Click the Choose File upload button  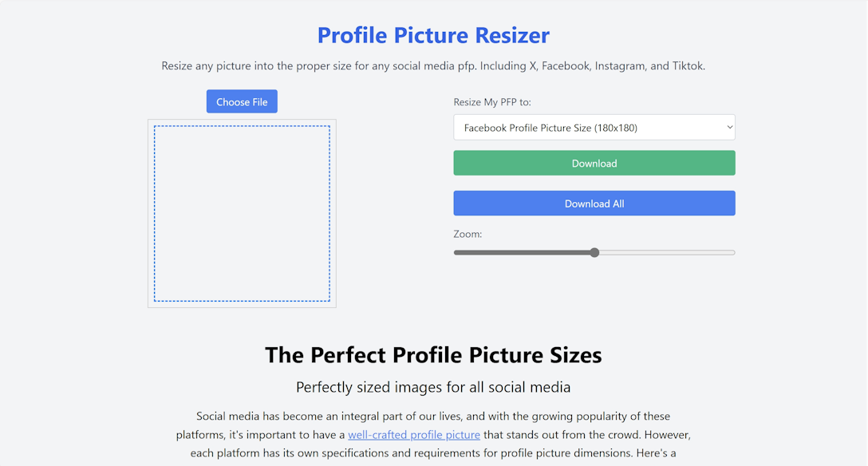point(241,101)
